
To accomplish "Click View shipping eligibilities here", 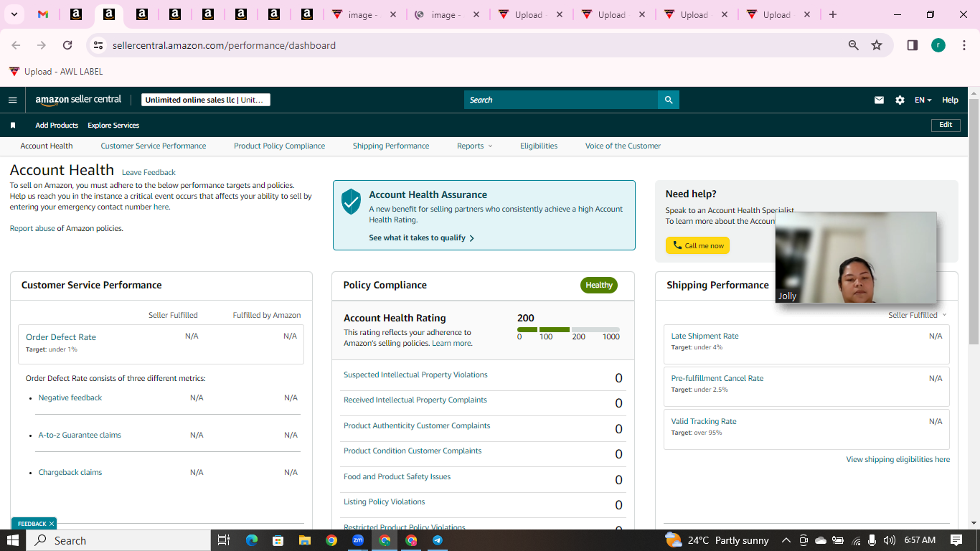I will (x=898, y=459).
